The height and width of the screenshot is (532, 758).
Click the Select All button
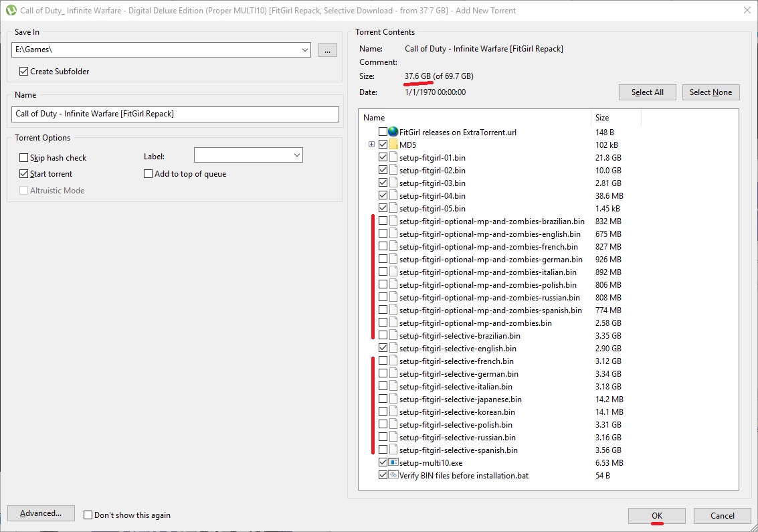(648, 92)
